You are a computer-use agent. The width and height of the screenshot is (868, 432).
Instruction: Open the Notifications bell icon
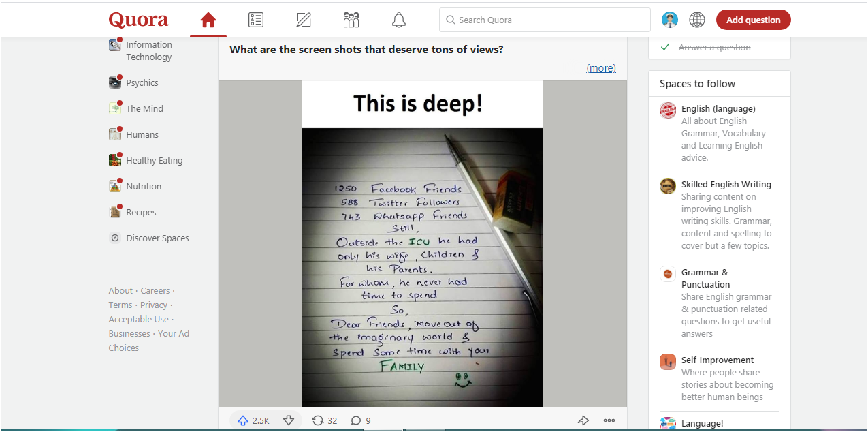point(399,20)
